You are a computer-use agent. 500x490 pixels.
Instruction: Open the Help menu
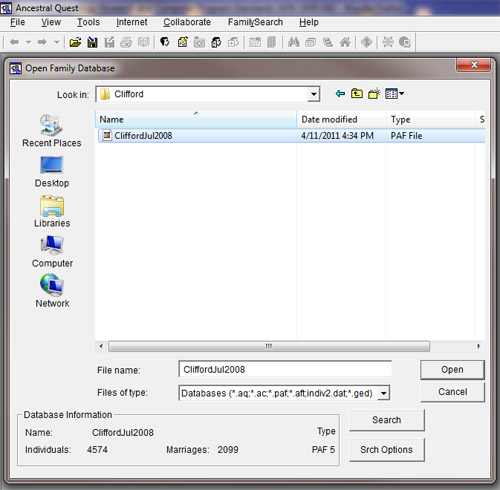point(309,22)
